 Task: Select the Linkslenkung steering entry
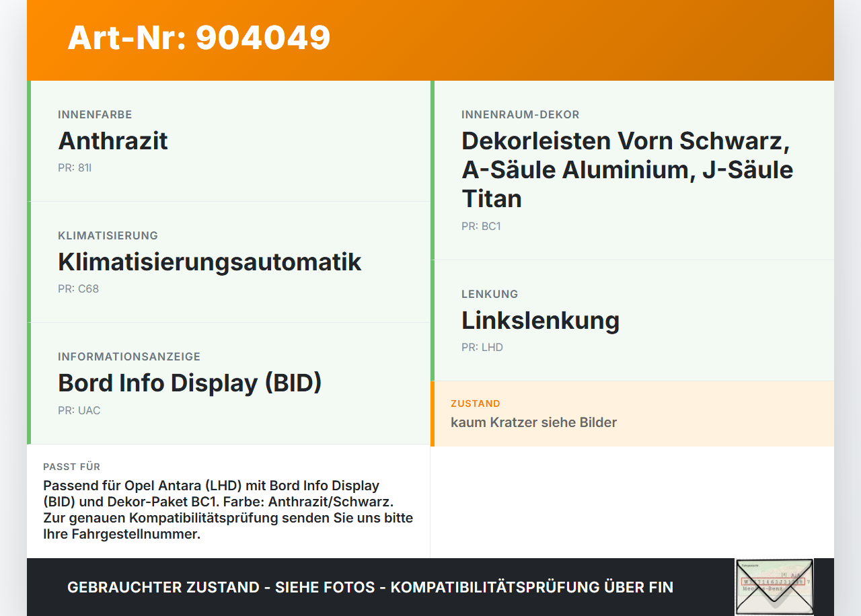click(632, 321)
